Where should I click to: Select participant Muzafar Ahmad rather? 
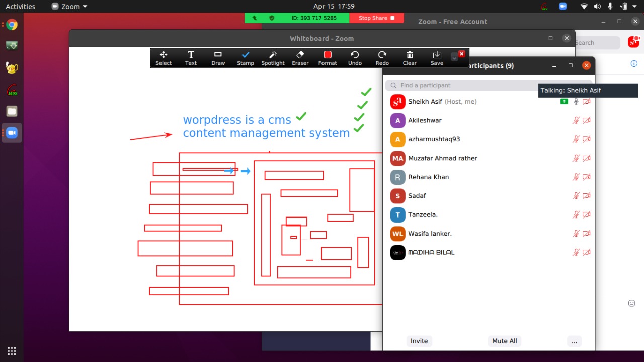pos(489,158)
